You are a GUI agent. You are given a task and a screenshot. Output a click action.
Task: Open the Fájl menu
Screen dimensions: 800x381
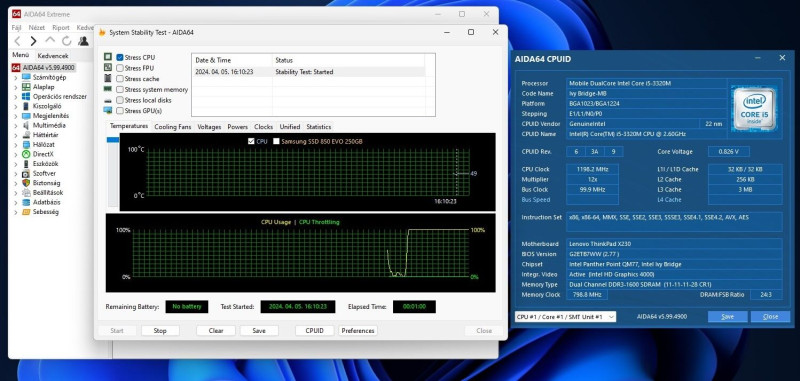point(16,28)
